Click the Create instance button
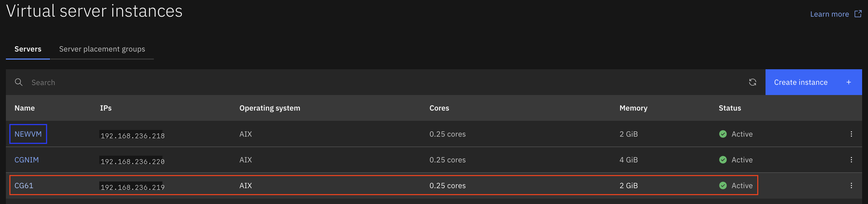 (x=813, y=82)
